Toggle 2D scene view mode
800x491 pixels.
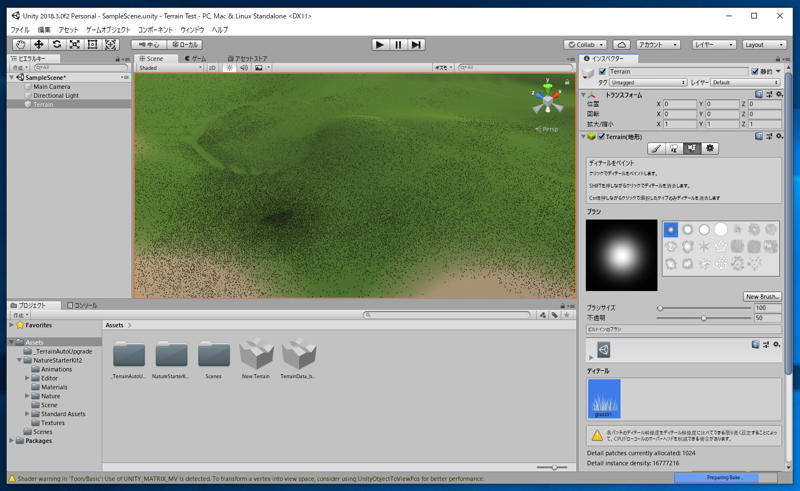[212, 67]
